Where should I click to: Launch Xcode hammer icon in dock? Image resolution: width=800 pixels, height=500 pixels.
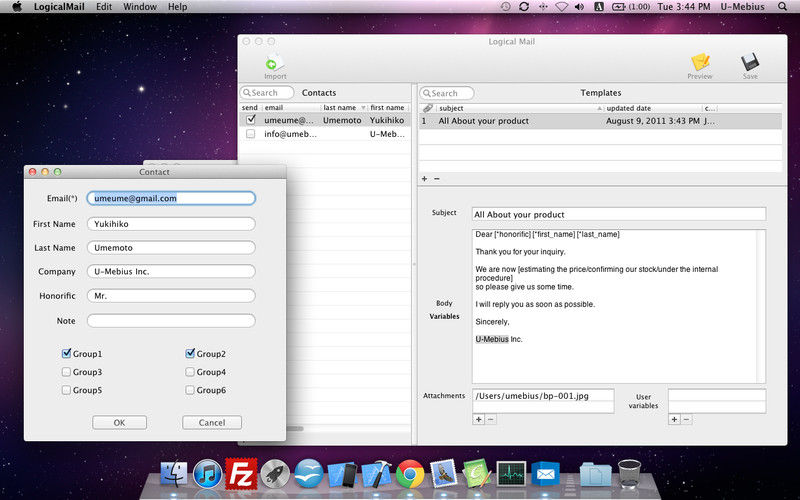click(x=377, y=474)
